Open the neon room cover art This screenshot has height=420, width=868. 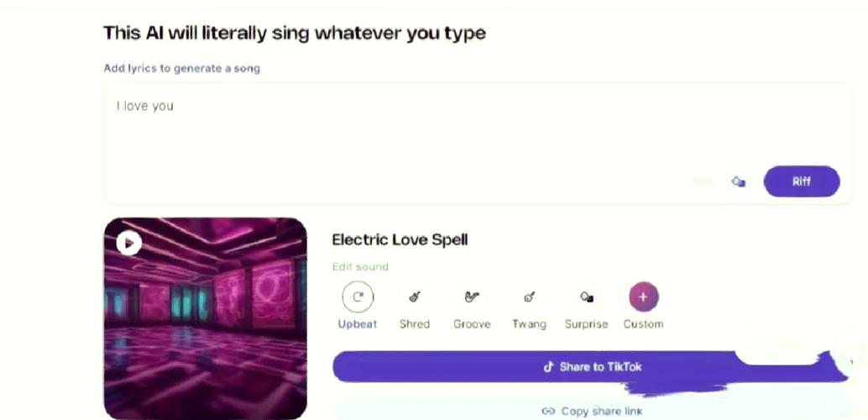[x=206, y=318]
